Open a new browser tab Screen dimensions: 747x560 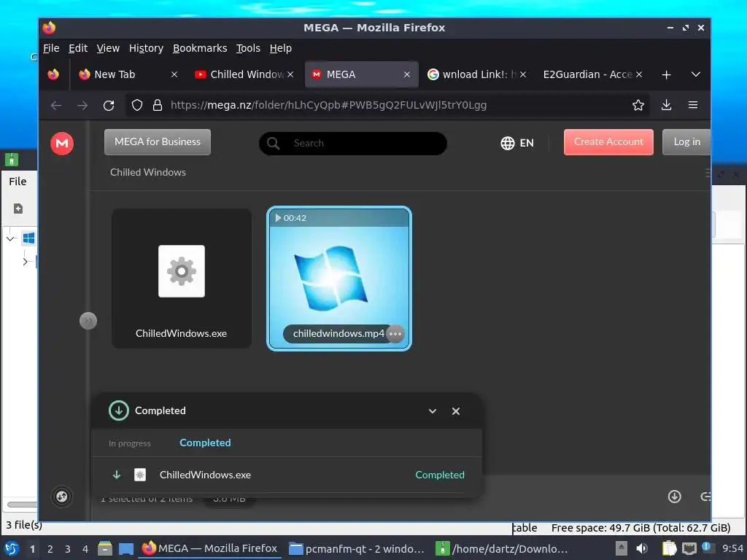click(x=667, y=75)
